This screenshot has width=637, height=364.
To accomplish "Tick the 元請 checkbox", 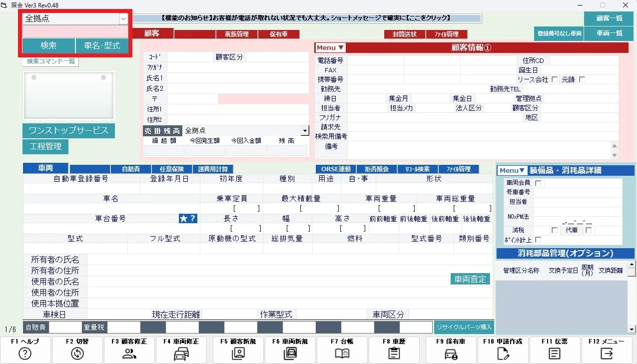I will (582, 79).
